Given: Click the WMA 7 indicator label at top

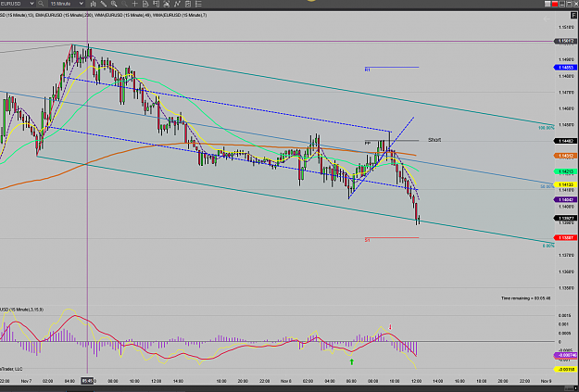Looking at the screenshot, I should (180, 15).
